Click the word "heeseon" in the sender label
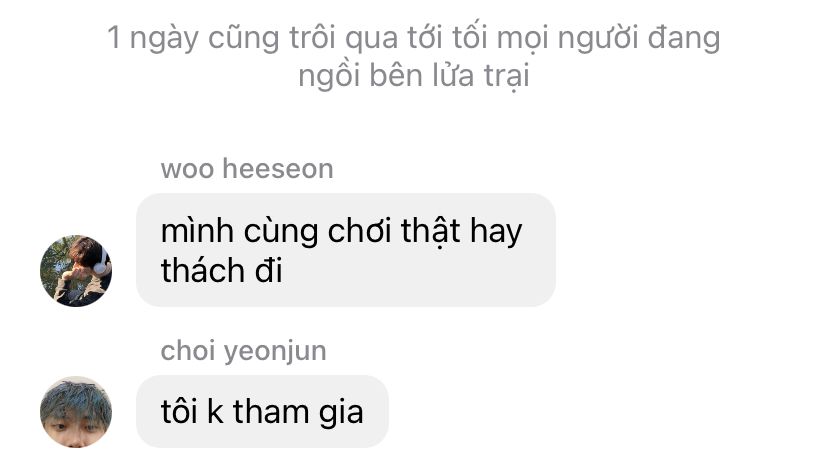 point(278,169)
